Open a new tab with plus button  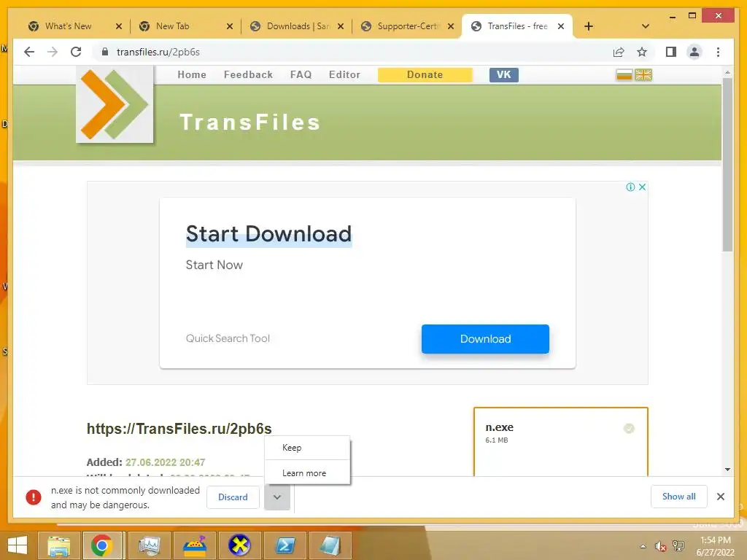coord(589,26)
